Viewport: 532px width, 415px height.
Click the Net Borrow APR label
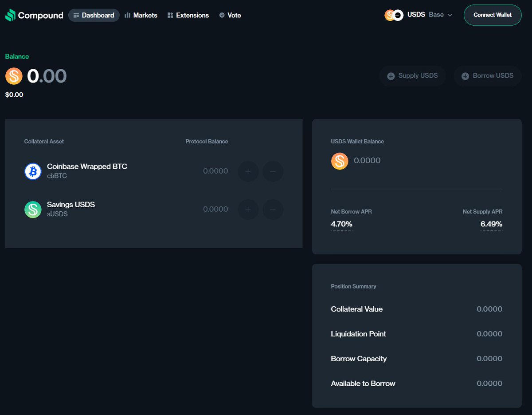(351, 212)
